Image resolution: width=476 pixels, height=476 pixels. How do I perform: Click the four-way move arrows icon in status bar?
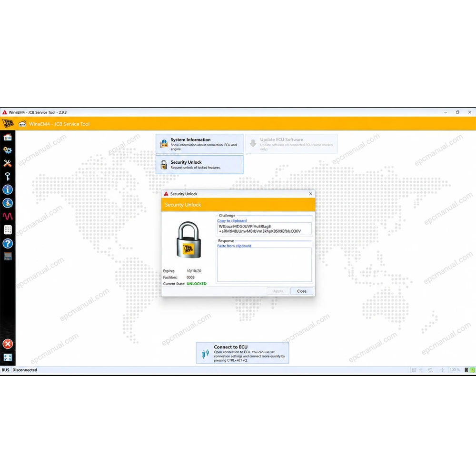442,370
